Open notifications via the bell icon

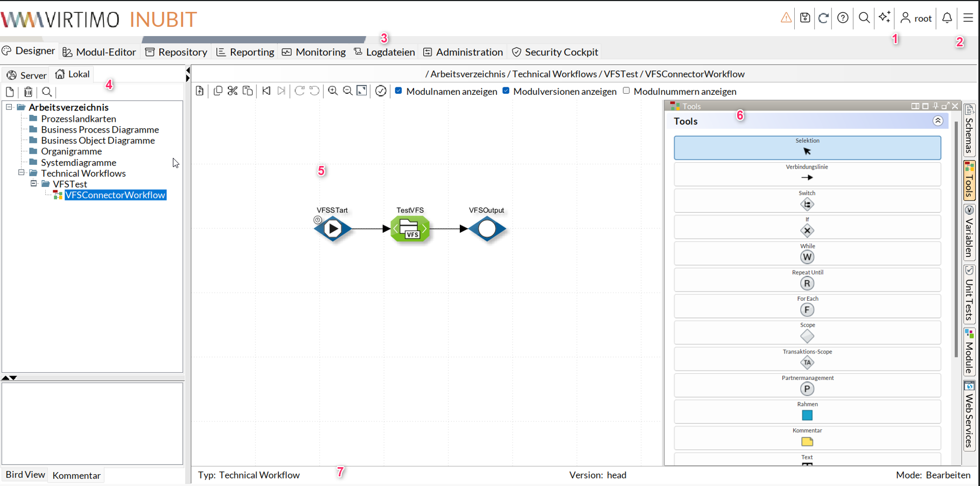click(x=947, y=17)
